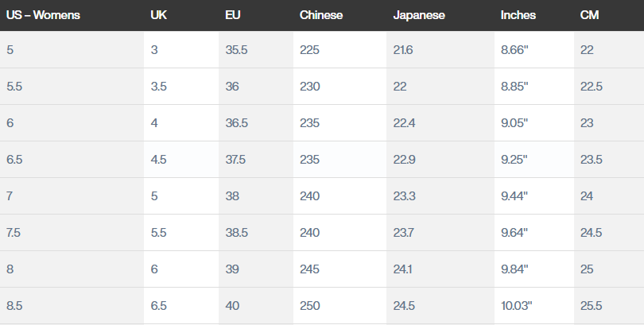The image size is (644, 325).
Task: Select EU size 39 cell
Action: [x=232, y=269]
